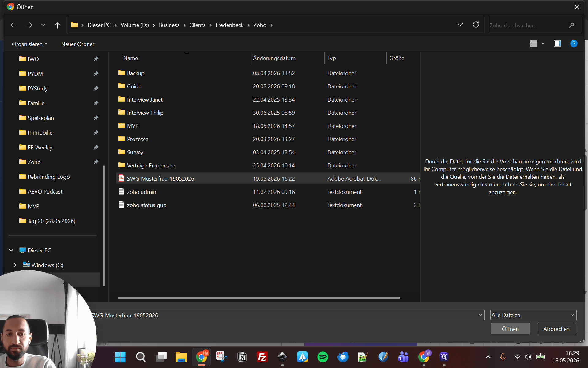Unpin the IWQ quick access folder
The height and width of the screenshot is (368, 588).
point(96,59)
